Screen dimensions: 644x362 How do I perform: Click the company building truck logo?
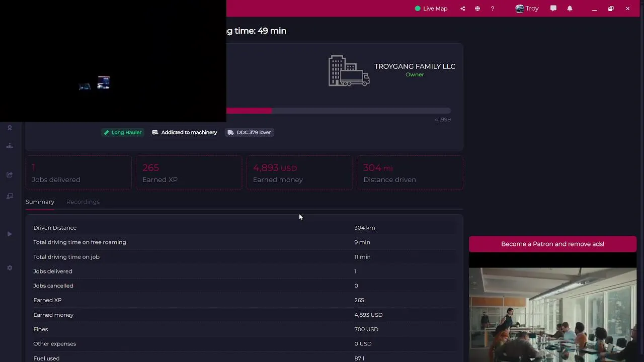tap(349, 71)
